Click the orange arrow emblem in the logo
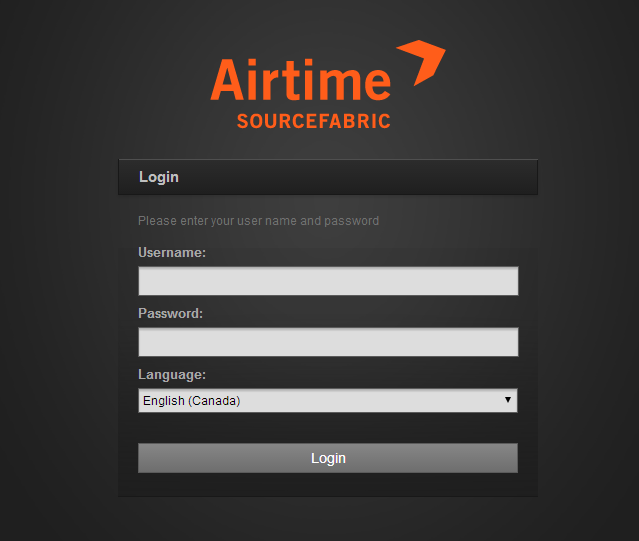 424,62
